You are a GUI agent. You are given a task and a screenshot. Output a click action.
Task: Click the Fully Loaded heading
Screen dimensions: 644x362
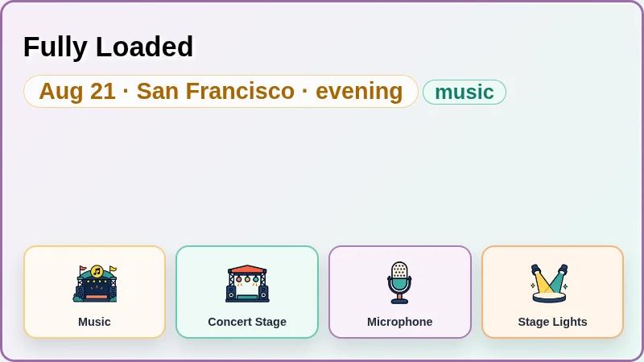(109, 47)
